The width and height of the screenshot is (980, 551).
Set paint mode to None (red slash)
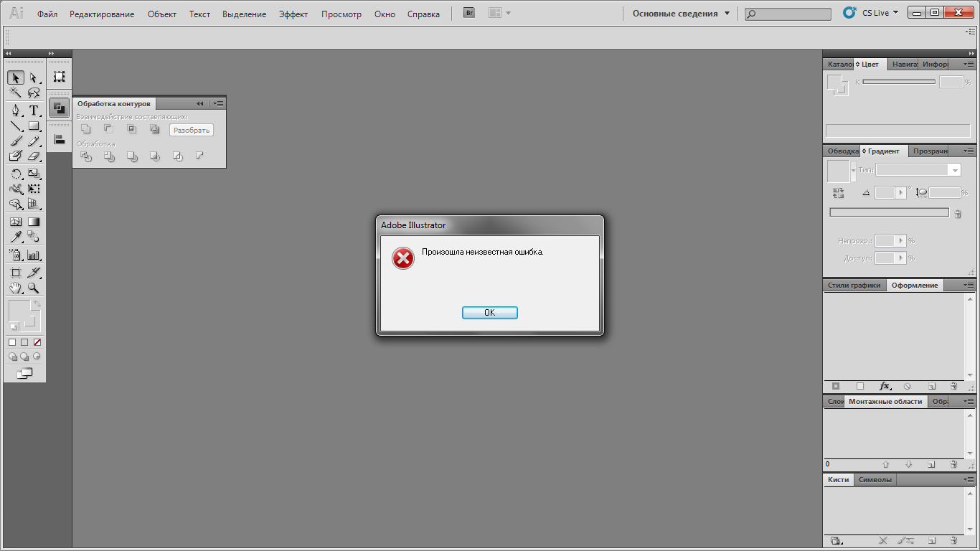[37, 342]
